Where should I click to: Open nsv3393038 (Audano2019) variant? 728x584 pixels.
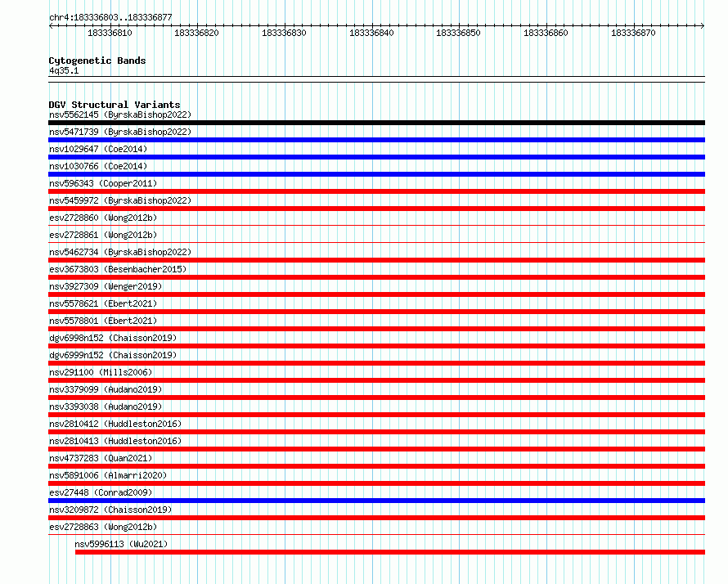106,407
